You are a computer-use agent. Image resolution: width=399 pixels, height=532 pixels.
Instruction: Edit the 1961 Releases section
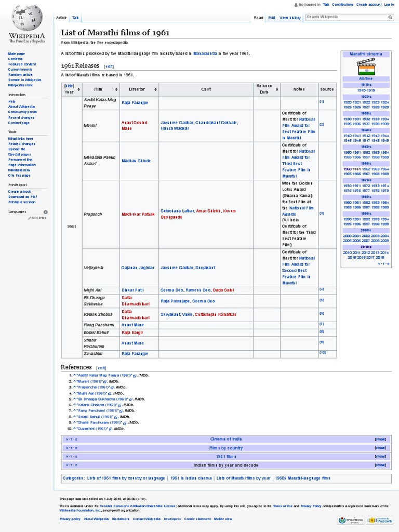(x=109, y=66)
